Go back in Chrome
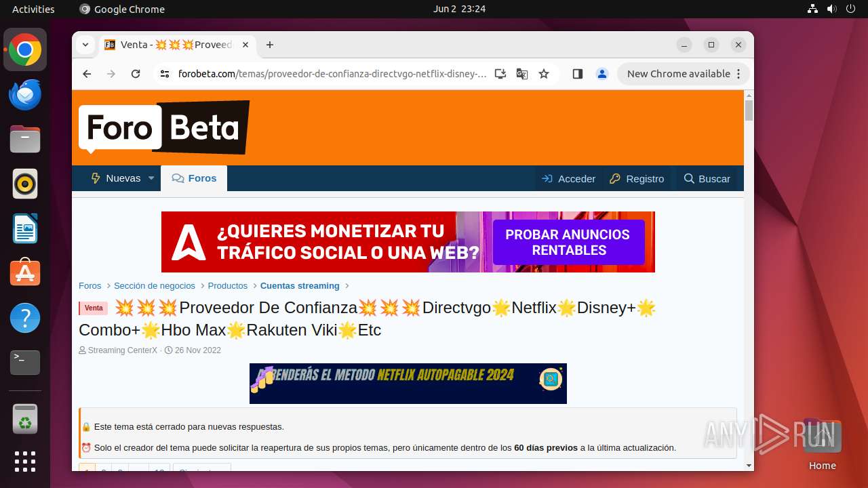The image size is (868, 488). click(x=87, y=74)
